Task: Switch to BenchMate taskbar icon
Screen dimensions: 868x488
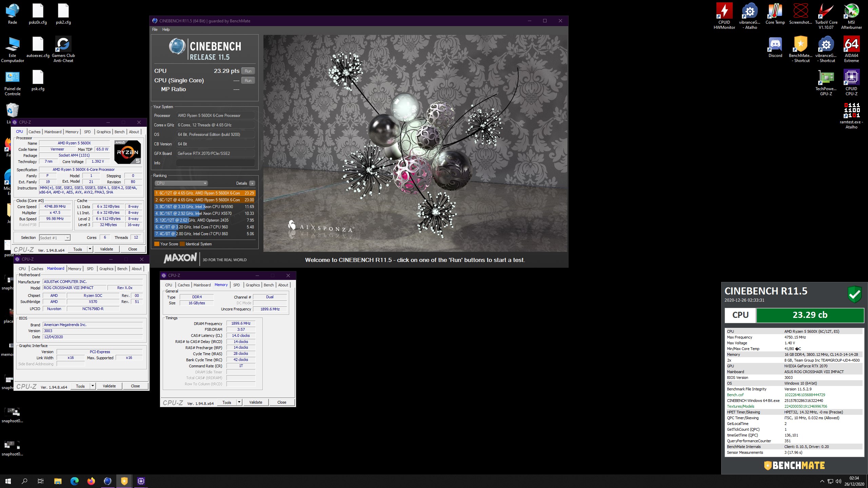Action: click(124, 481)
